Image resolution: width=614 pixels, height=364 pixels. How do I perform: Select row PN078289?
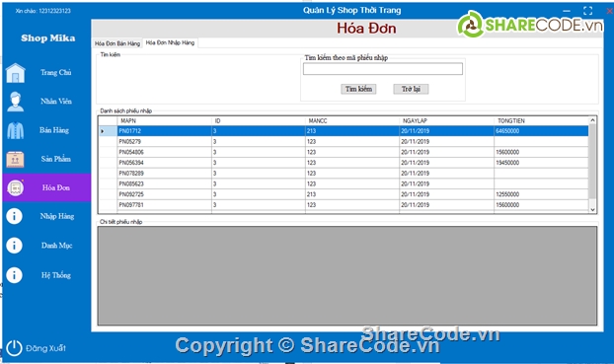[344, 173]
